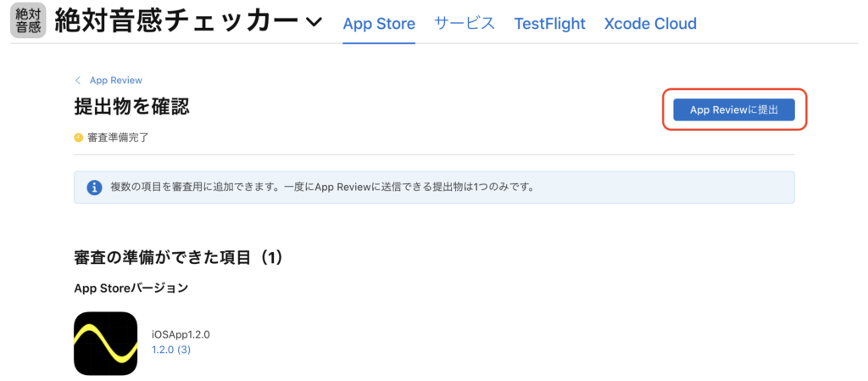Open the 1.2.0 (3) build link
The image size is (868, 381).
(x=171, y=350)
